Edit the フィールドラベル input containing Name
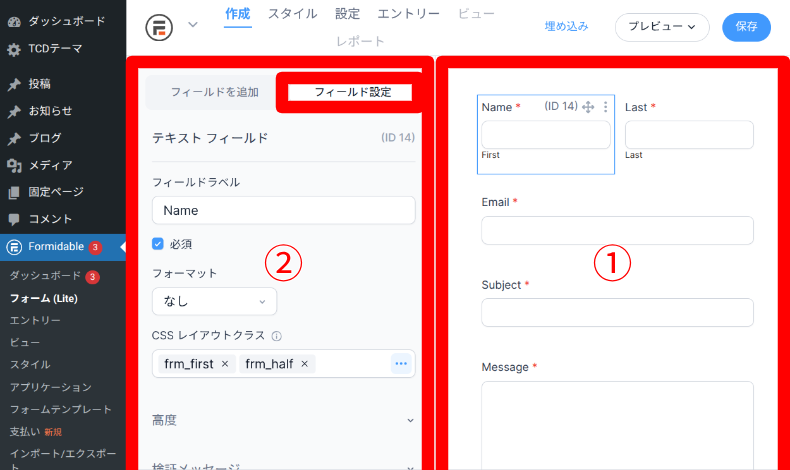790x470 pixels. click(x=284, y=210)
